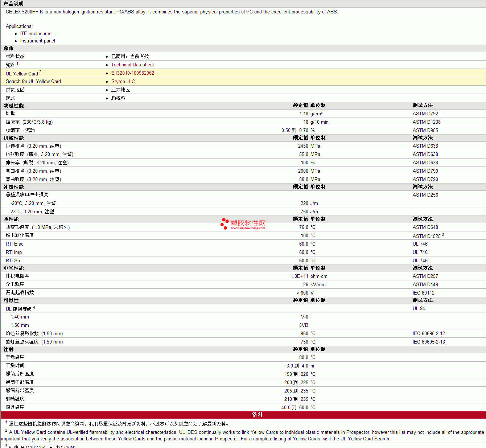
Task: Select the drying temperature value 80.0
Action: tap(304, 357)
